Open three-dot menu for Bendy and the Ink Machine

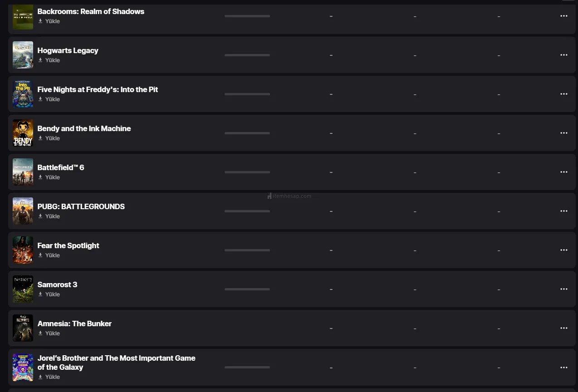point(563,133)
